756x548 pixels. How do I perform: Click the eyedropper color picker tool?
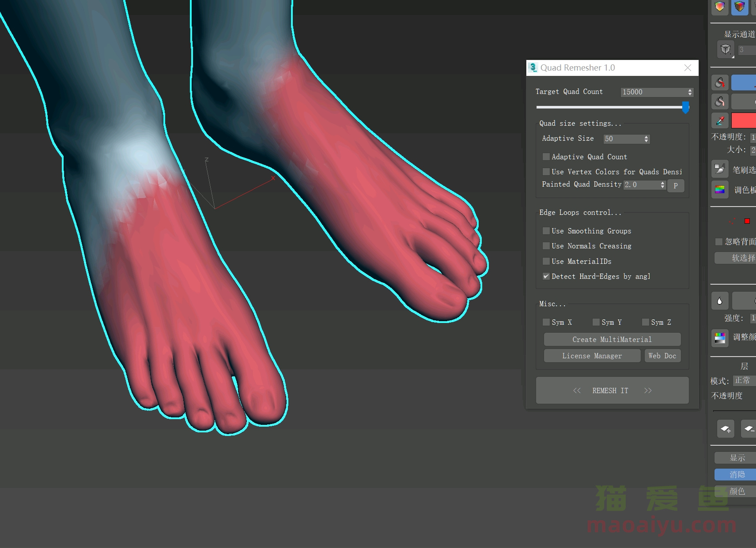(720, 120)
